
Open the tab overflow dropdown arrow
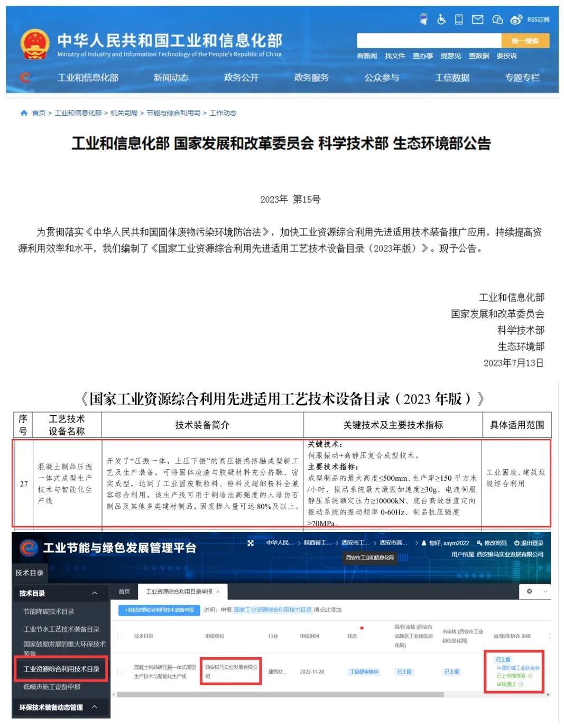[545, 592]
